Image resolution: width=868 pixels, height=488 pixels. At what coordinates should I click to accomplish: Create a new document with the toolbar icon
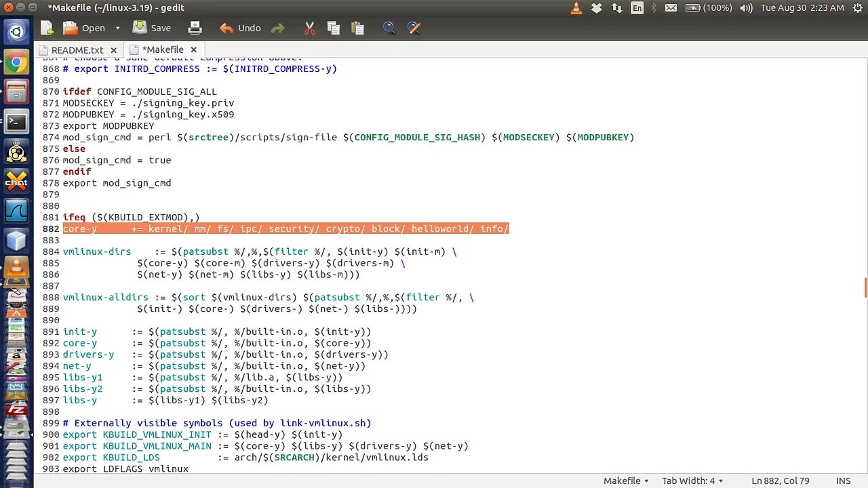click(47, 28)
